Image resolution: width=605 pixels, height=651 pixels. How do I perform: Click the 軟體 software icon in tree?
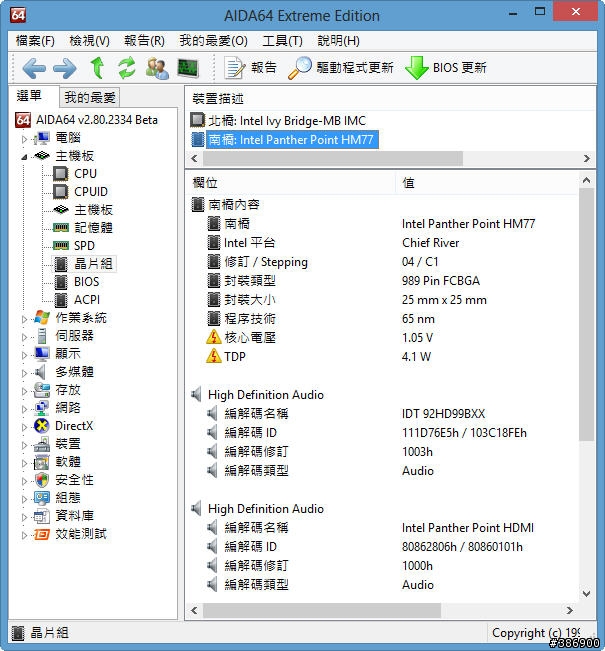pos(42,462)
